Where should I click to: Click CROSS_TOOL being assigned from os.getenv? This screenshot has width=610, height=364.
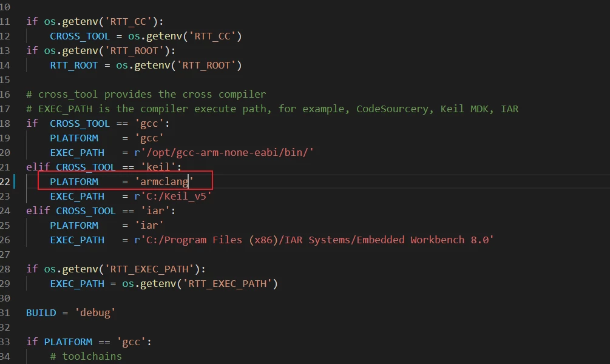[80, 36]
